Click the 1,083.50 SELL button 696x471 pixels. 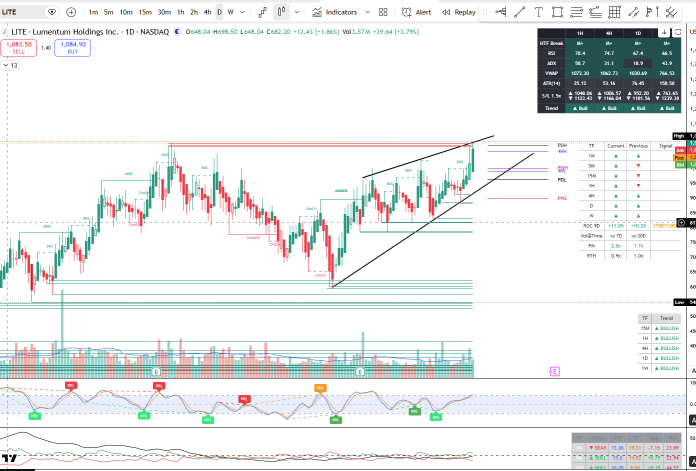(x=19, y=47)
